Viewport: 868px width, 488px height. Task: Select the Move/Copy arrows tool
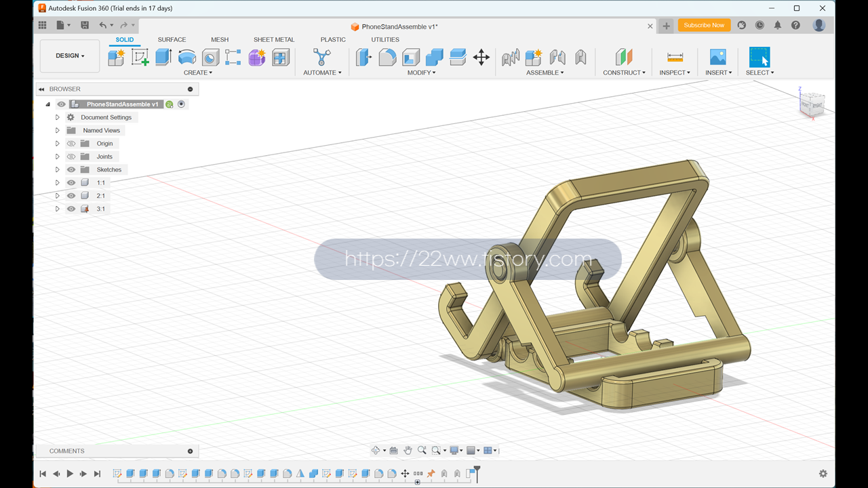tap(481, 57)
